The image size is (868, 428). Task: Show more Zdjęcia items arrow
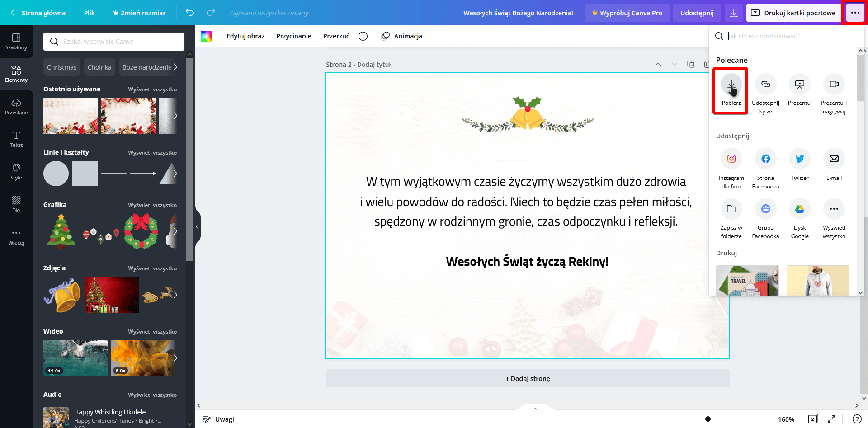point(175,295)
